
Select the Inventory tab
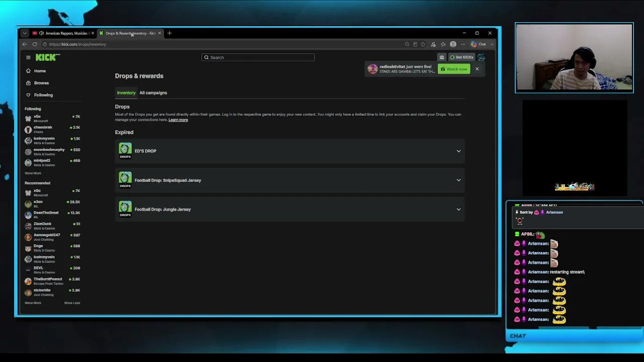pyautogui.click(x=126, y=93)
